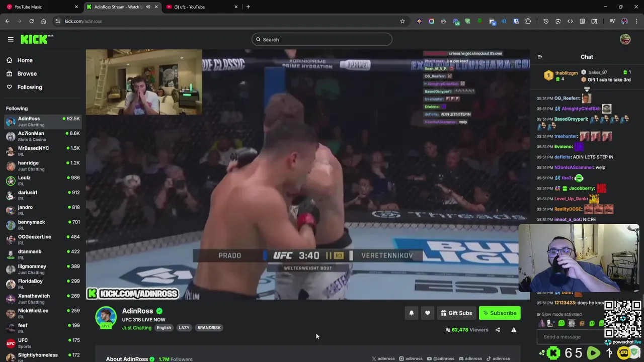Open browser history clock icon
Image resolution: width=644 pixels, height=362 pixels.
pos(546,21)
